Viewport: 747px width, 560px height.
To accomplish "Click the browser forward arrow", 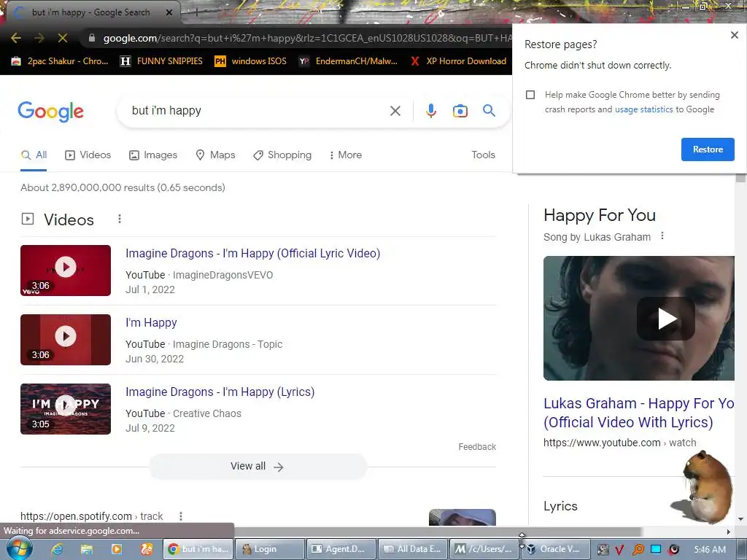I will pos(39,38).
